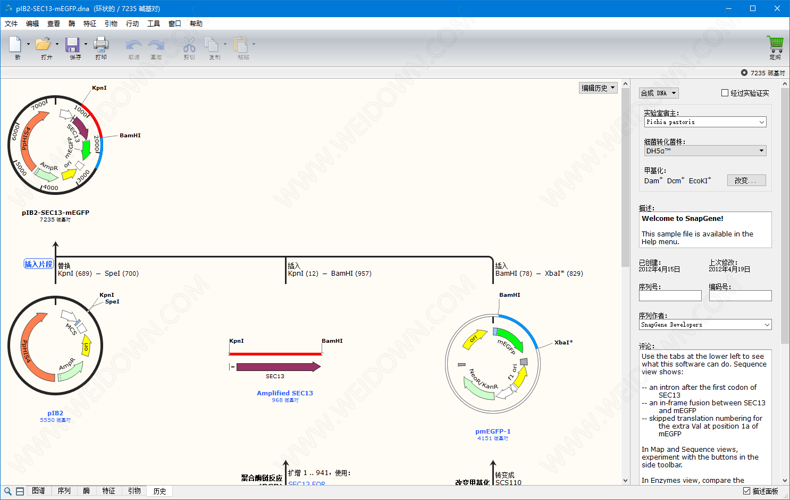Toggle the 描述面板 checkbox
The height and width of the screenshot is (500, 790).
pos(747,491)
